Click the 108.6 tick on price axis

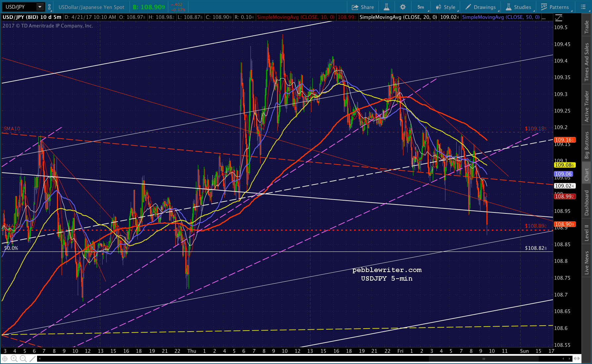click(561, 328)
